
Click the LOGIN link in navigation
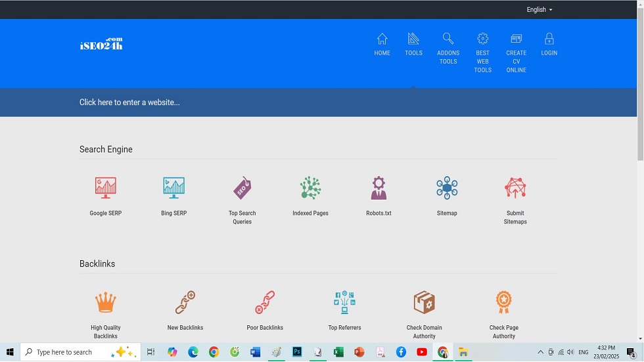549,45
